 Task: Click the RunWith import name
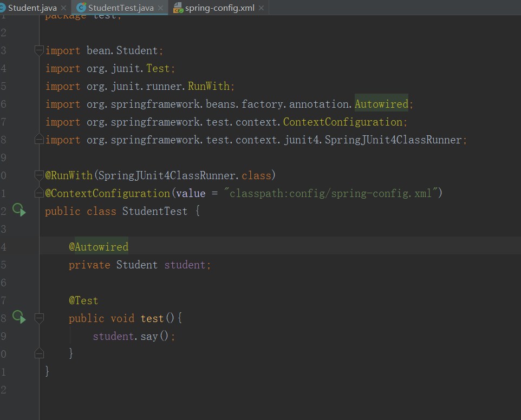(209, 86)
